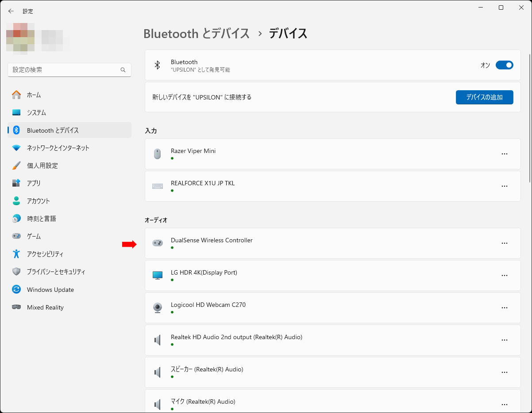The height and width of the screenshot is (413, 532).
Task: Click the デバイスの追加 button
Action: (x=484, y=97)
